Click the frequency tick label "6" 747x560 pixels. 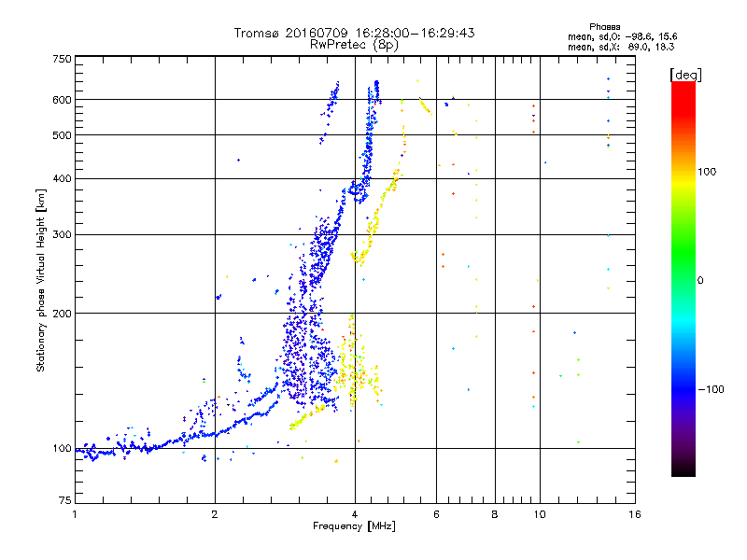(436, 514)
